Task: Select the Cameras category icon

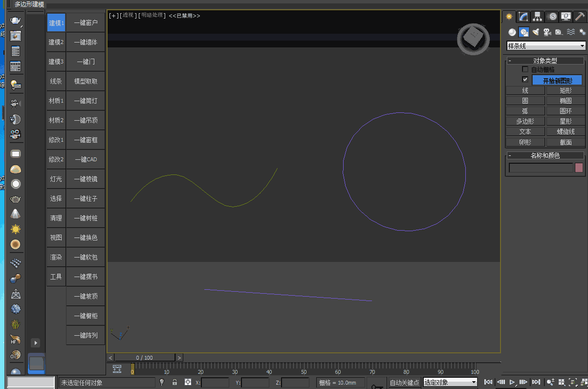Action: tap(547, 32)
